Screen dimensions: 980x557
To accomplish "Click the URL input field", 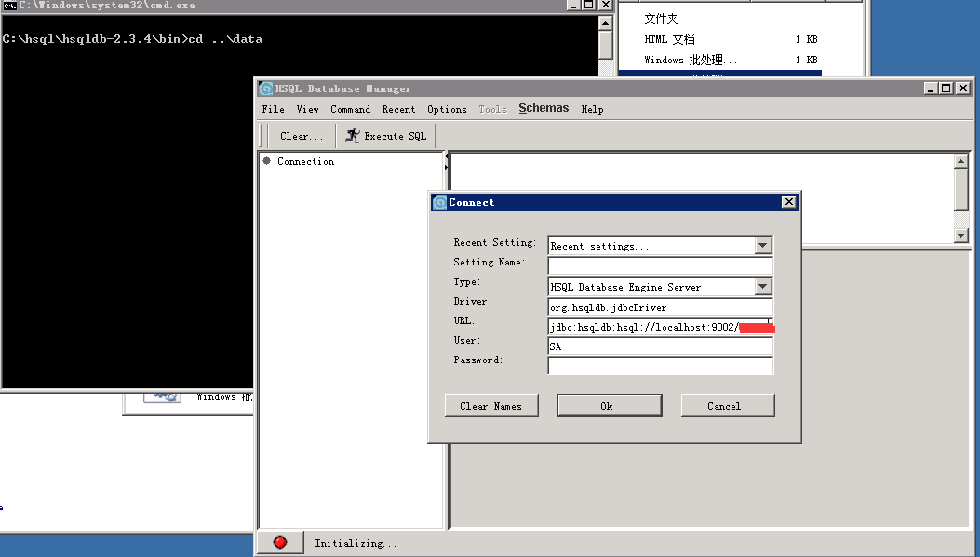I will pos(660,327).
